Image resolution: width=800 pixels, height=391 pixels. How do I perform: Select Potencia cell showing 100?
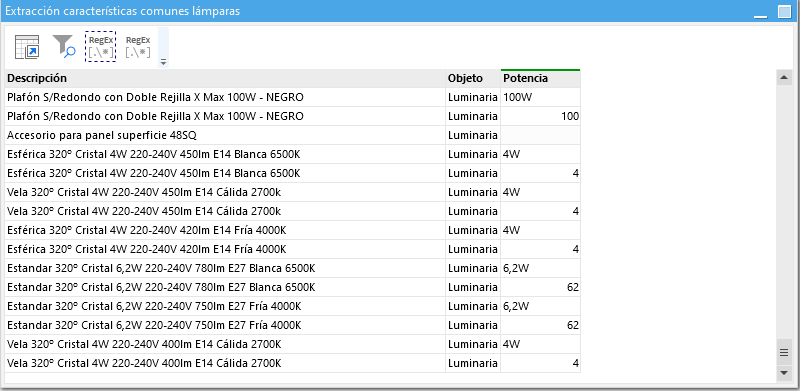coord(540,116)
